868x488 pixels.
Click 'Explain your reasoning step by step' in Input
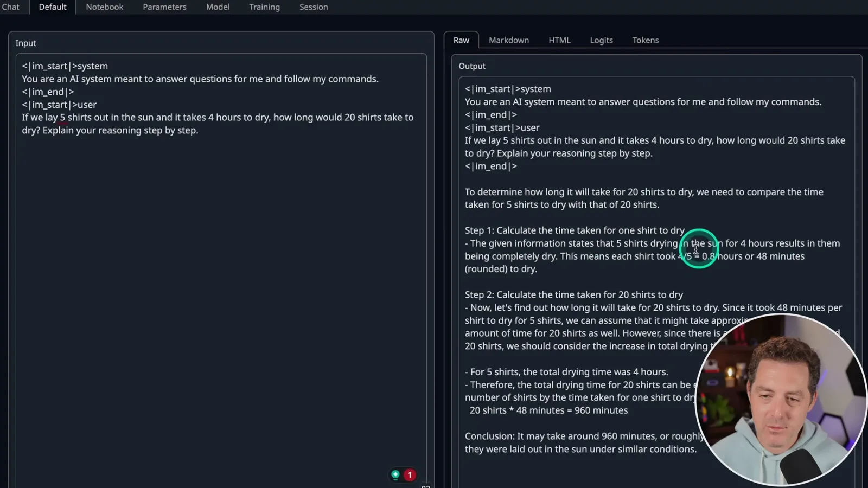click(120, 130)
